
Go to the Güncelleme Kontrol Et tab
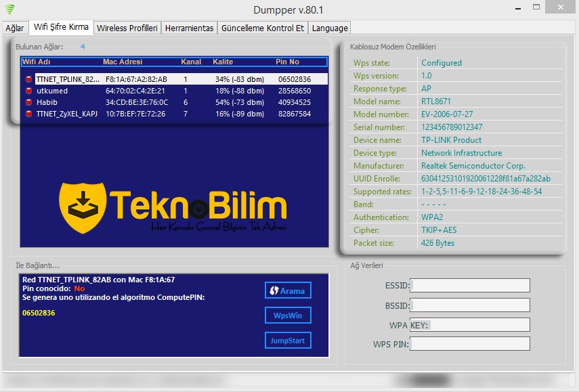click(x=263, y=28)
